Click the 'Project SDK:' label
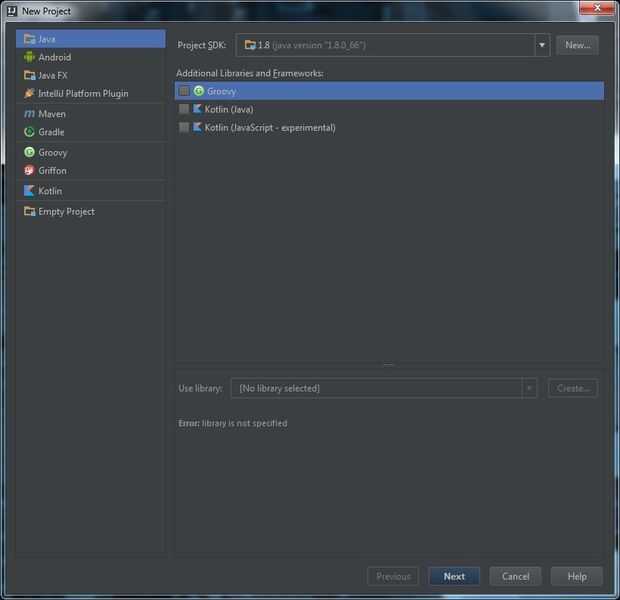The width and height of the screenshot is (620, 600). (x=202, y=45)
